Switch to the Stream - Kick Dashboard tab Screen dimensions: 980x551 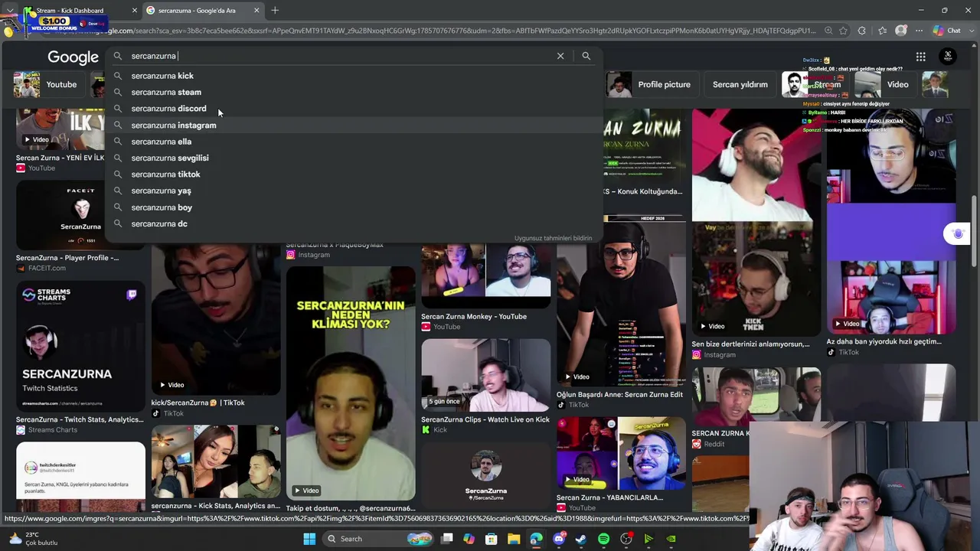(75, 11)
